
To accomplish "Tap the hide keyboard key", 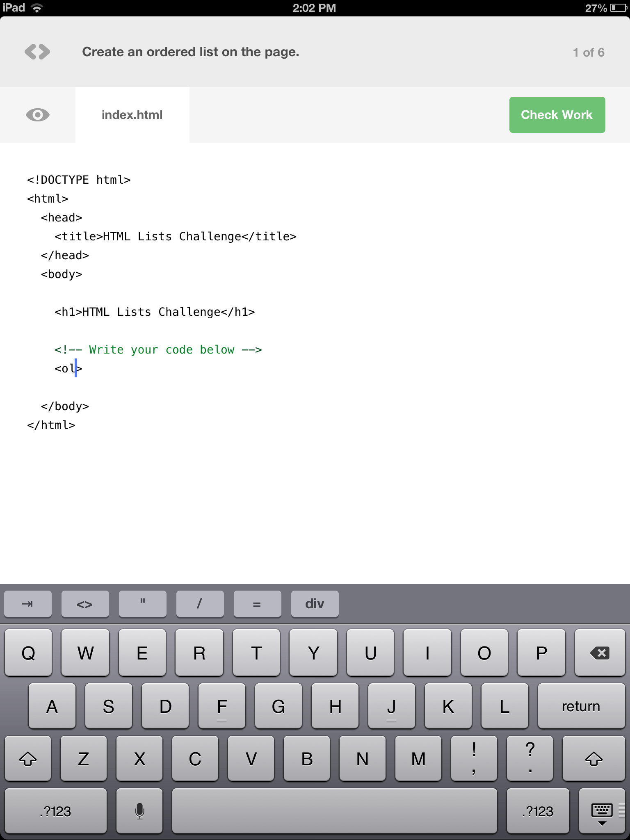I will [602, 811].
